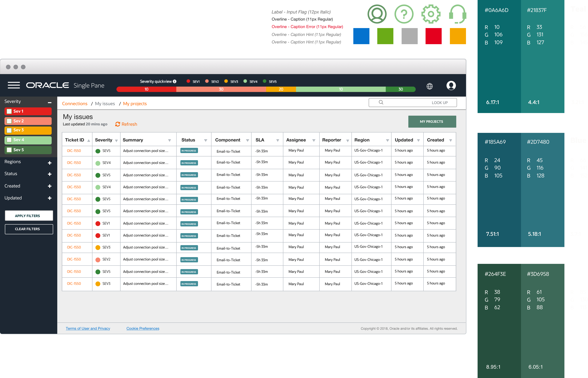
Task: Expand the Regions filter section
Action: tap(50, 163)
